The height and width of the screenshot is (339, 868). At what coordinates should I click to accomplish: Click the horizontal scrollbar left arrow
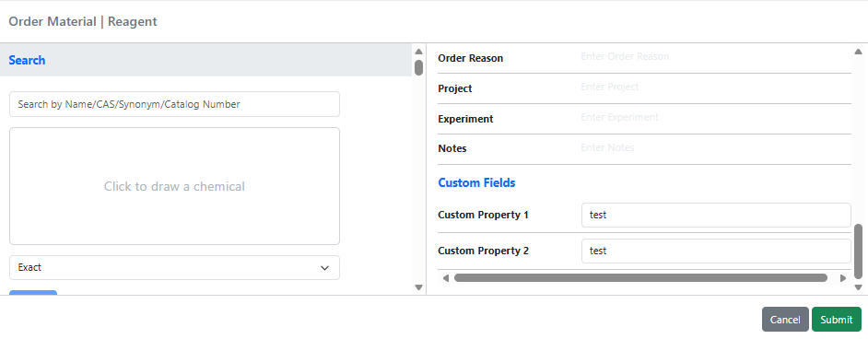pos(446,277)
